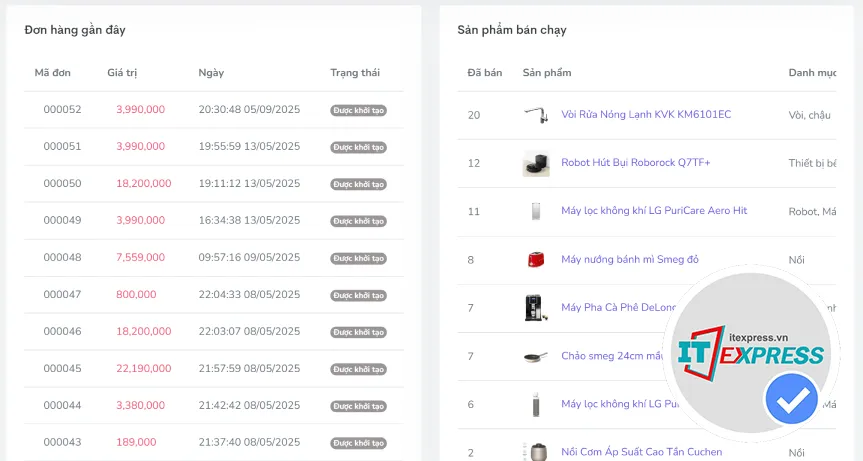The height and width of the screenshot is (461, 863).
Task: Select order code 000051
Action: 62,146
